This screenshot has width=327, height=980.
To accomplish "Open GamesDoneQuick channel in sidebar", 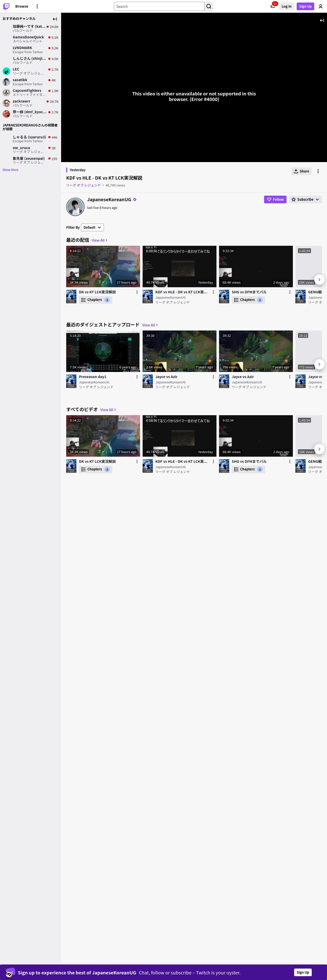I will (31, 39).
